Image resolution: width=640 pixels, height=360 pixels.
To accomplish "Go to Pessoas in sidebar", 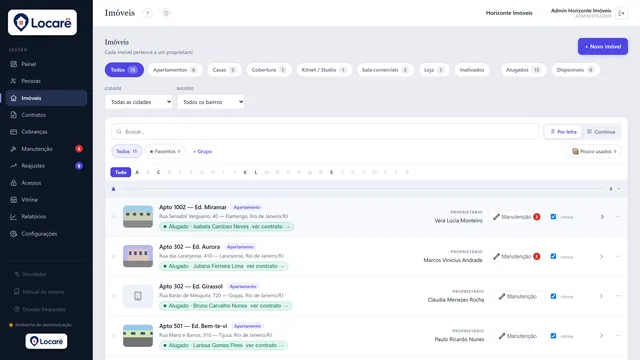I will [x=46, y=81].
